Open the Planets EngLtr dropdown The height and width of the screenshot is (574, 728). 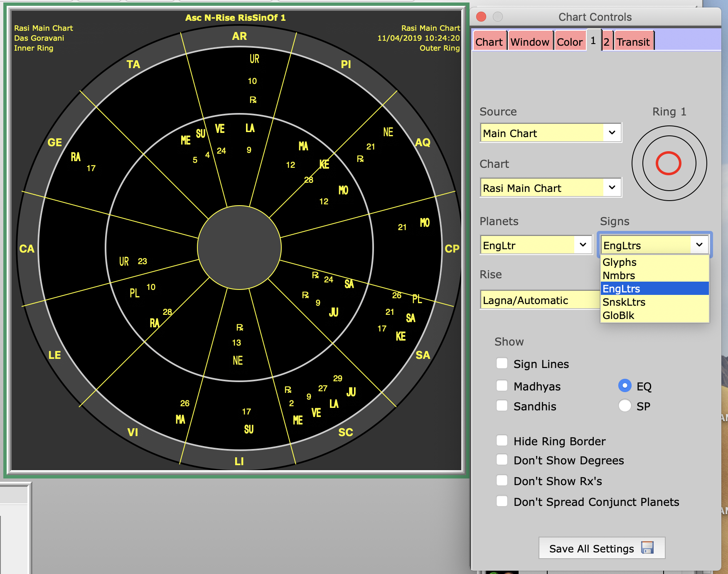(x=536, y=245)
